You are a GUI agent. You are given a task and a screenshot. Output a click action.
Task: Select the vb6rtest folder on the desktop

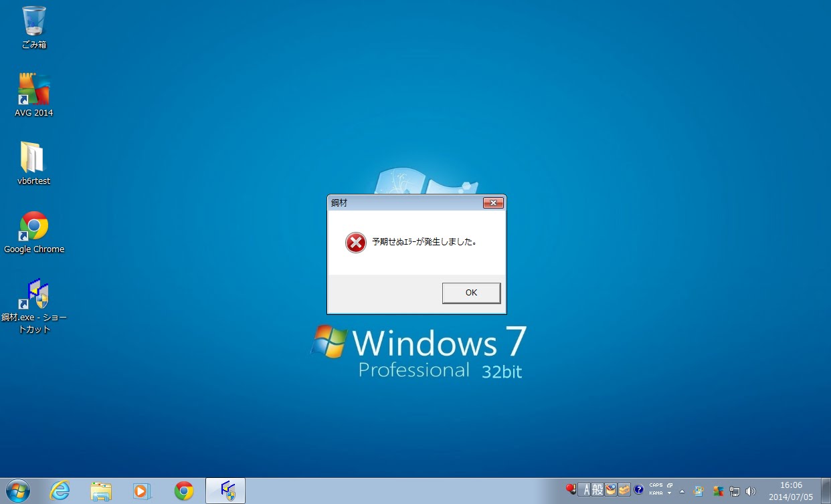pyautogui.click(x=33, y=163)
